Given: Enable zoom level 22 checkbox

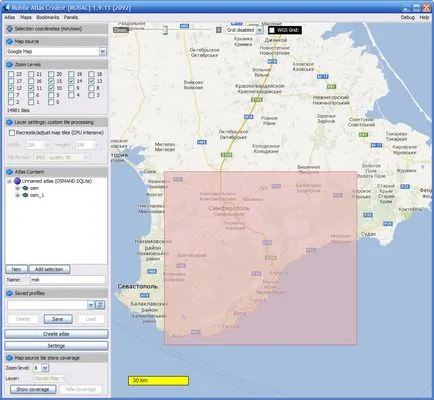Looking at the screenshot, I should (x=11, y=74).
